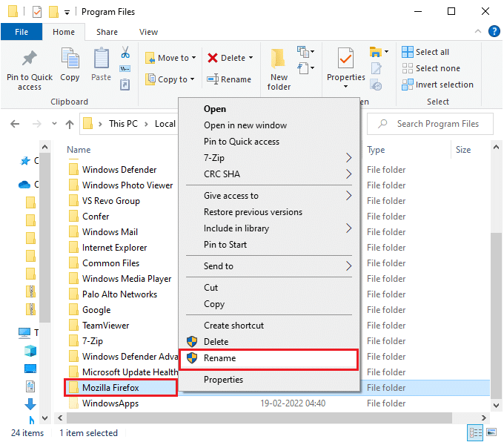This screenshot has height=442, width=504.
Task: Switch to Details view icon in status bar
Action: pyautogui.click(x=475, y=432)
